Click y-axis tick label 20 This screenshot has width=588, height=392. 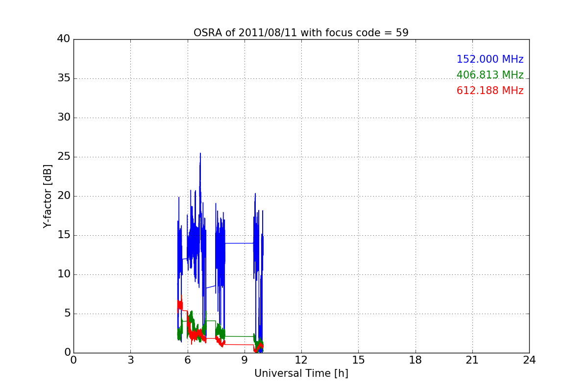click(64, 196)
